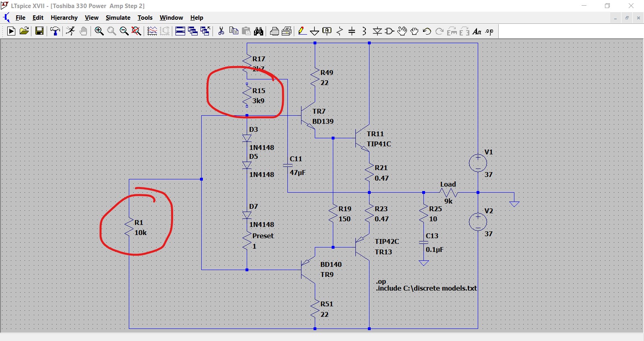
Task: Cascade windows using the cascade icon
Action: tap(193, 31)
